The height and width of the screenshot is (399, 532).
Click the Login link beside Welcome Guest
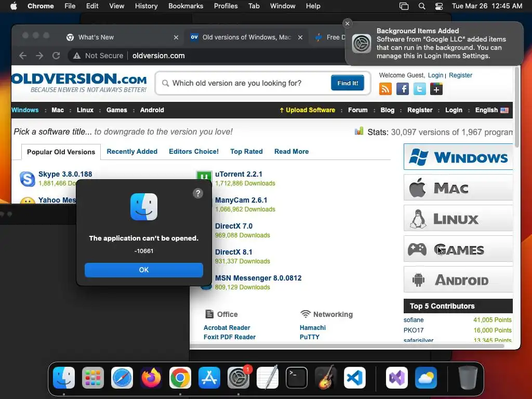(x=435, y=75)
